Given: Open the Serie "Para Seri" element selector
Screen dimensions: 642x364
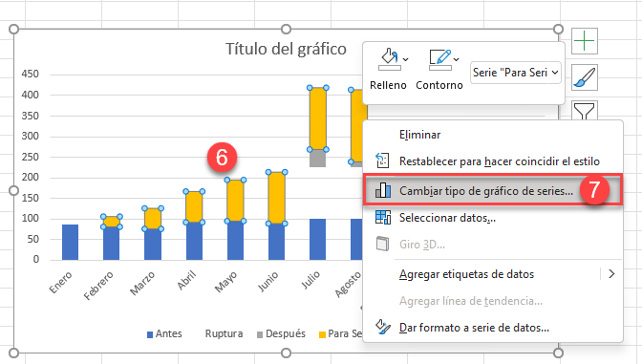Looking at the screenshot, I should point(516,73).
